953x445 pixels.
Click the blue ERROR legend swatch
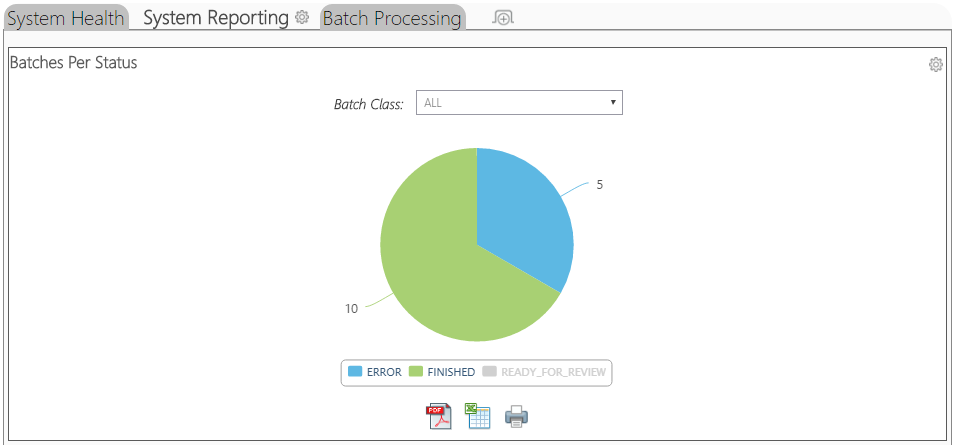pyautogui.click(x=355, y=372)
